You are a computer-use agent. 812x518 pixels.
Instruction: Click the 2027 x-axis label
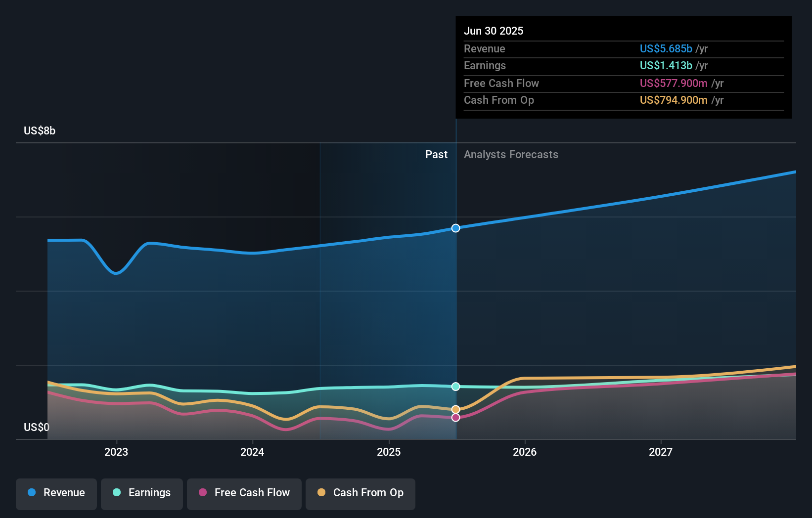click(x=661, y=452)
